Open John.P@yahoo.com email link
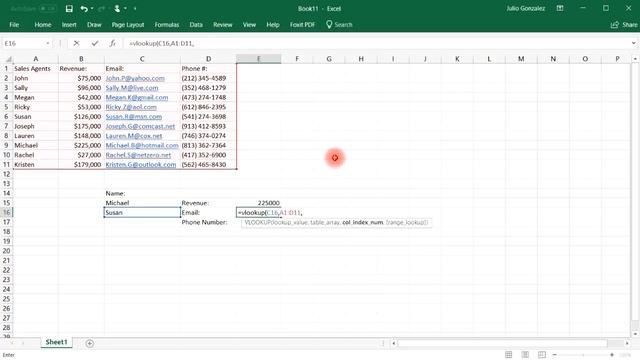 (135, 78)
